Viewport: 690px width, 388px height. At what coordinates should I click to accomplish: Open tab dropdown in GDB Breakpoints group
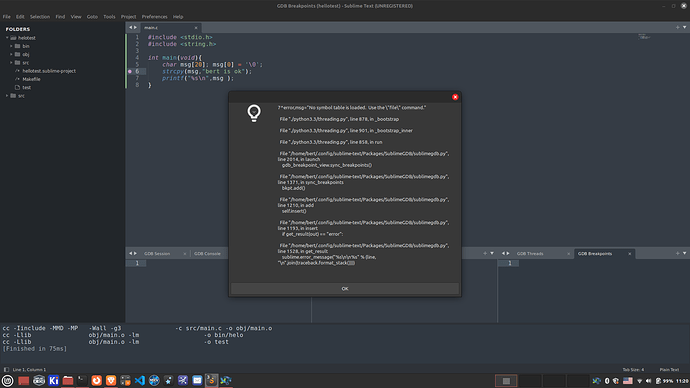pos(684,253)
